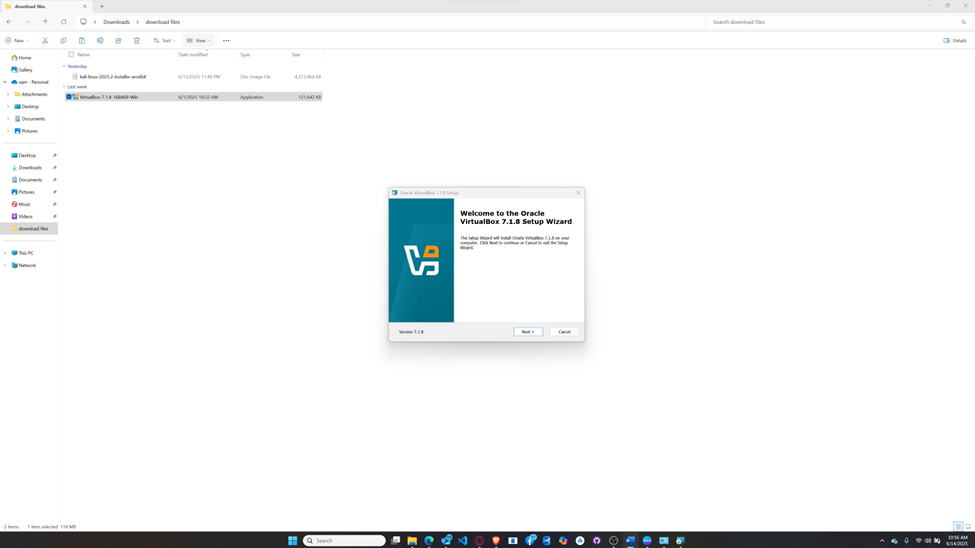Show hidden system tray icons
Screen dimensions: 975x548
click(x=882, y=541)
